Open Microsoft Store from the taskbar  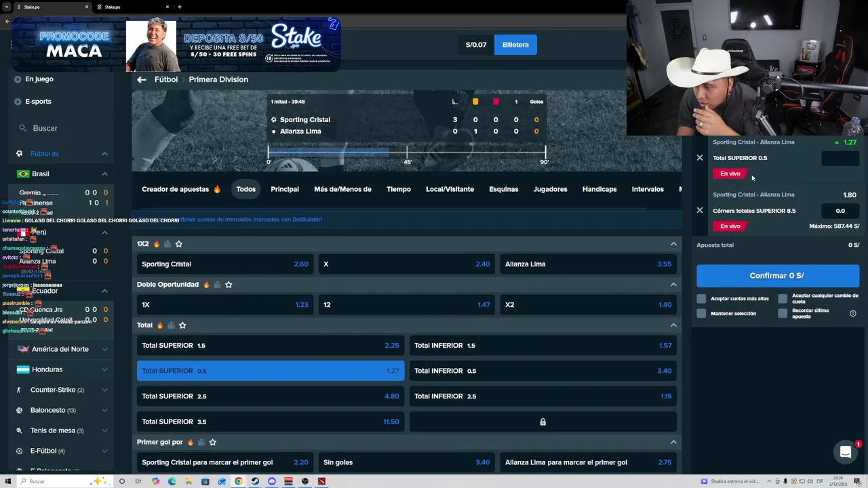205,481
